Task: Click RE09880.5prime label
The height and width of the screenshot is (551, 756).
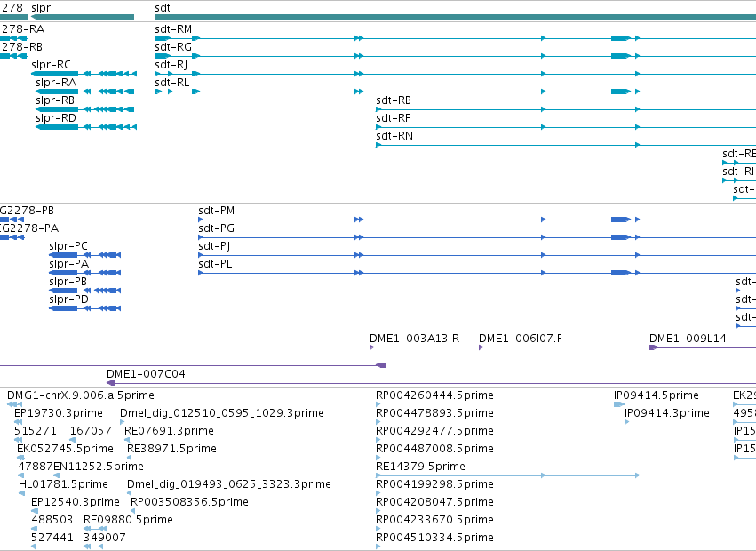Action: click(x=128, y=520)
